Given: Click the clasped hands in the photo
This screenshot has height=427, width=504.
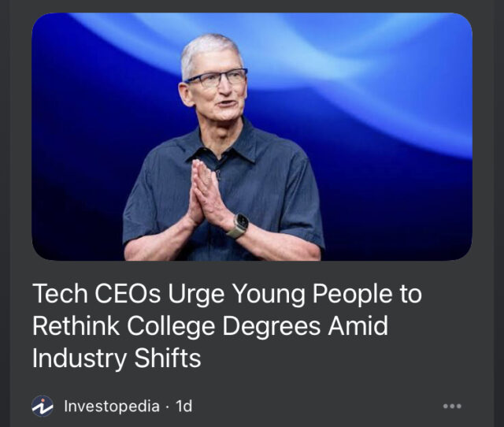Looking at the screenshot, I should (206, 193).
